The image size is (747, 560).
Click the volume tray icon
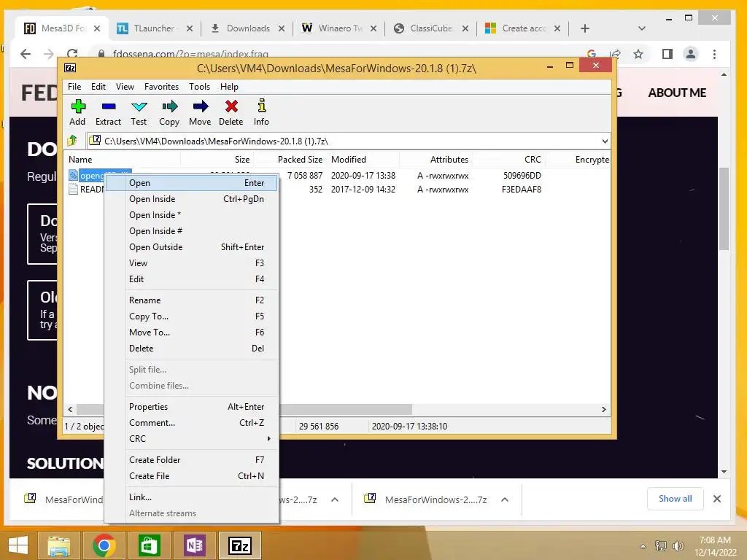[678, 545]
